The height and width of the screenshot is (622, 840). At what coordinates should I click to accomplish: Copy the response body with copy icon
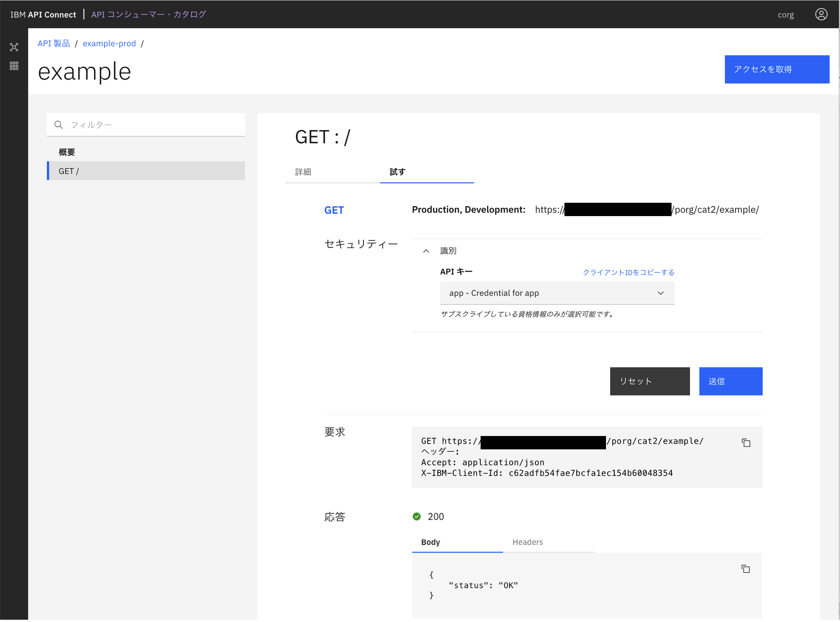click(x=745, y=569)
